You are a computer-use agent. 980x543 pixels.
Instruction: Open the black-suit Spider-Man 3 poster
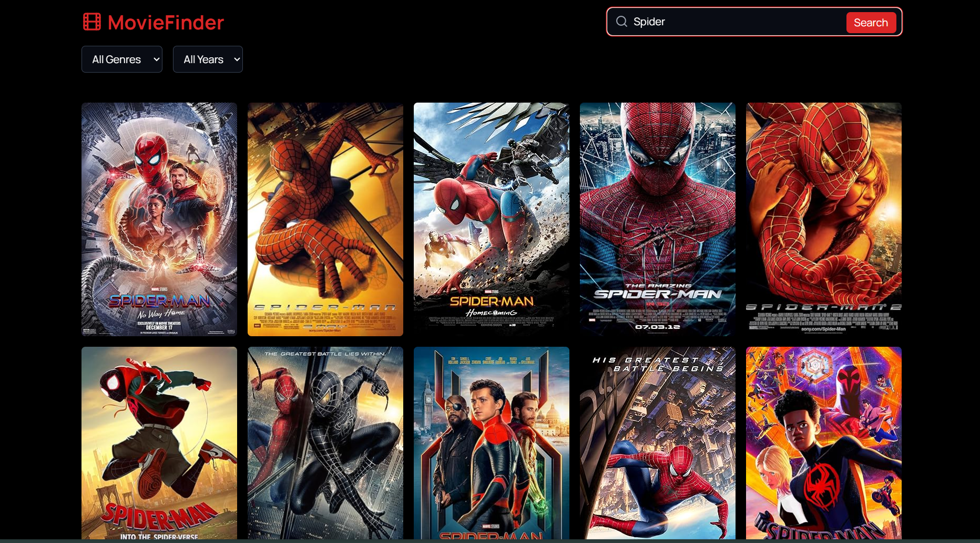pos(325,443)
